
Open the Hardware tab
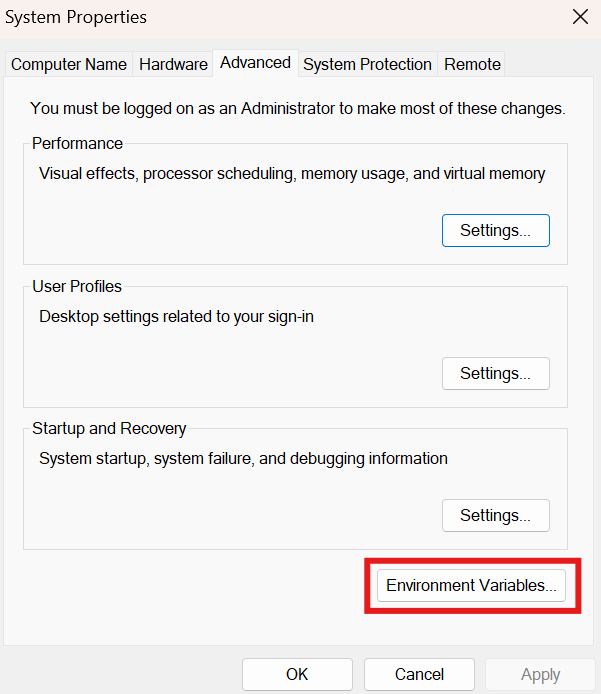coord(173,64)
